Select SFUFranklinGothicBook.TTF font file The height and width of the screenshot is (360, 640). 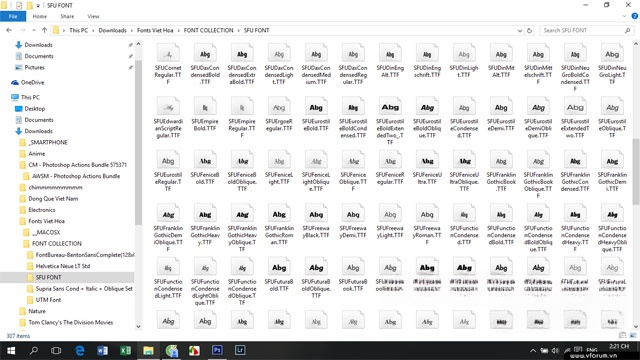[x=501, y=172]
